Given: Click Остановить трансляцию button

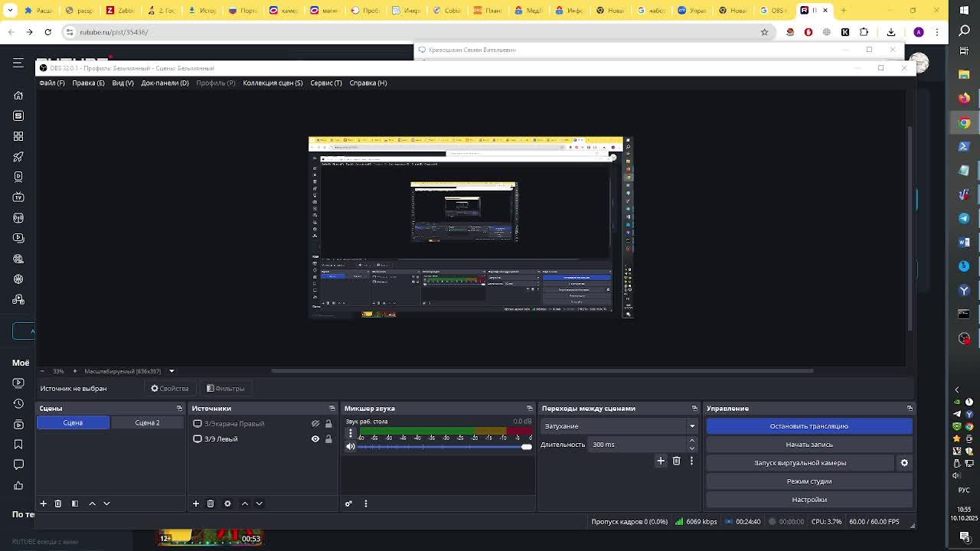Looking at the screenshot, I should (808, 426).
